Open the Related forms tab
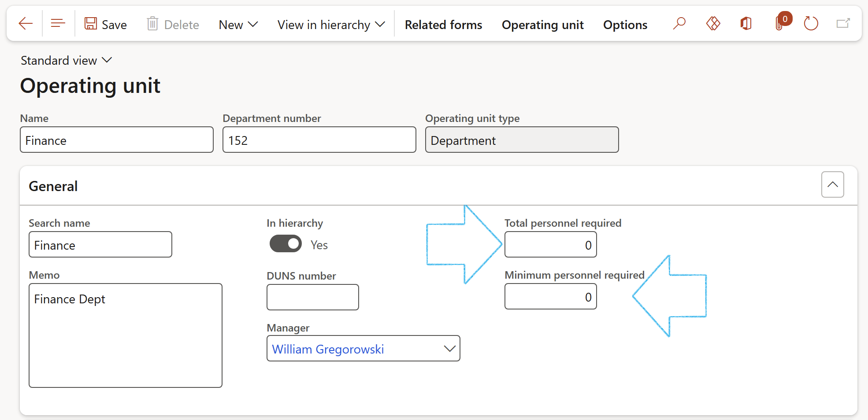 click(x=443, y=25)
